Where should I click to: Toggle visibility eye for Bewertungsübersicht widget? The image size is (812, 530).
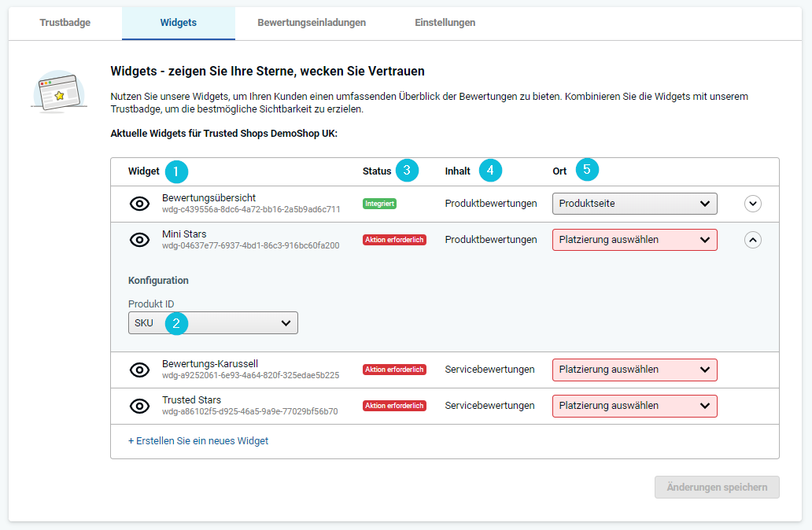pyautogui.click(x=139, y=204)
